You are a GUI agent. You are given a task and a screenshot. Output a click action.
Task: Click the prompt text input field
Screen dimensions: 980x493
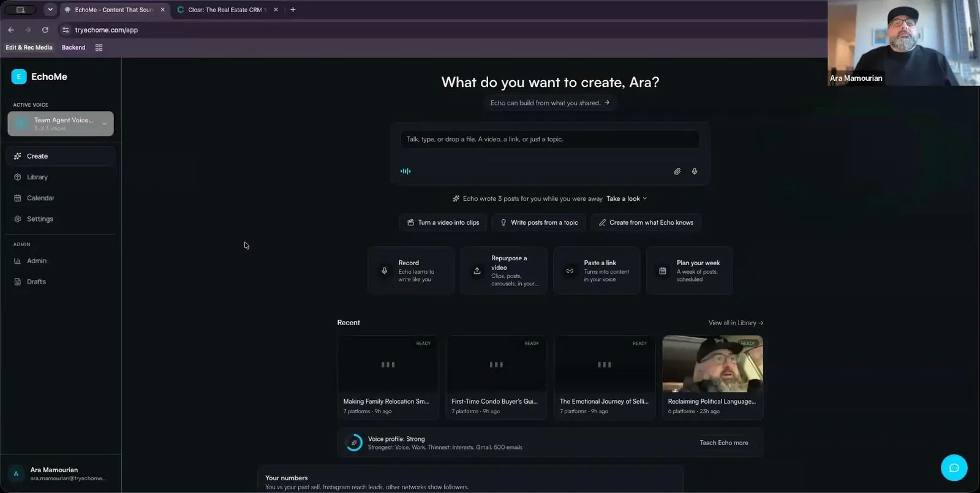coord(549,139)
